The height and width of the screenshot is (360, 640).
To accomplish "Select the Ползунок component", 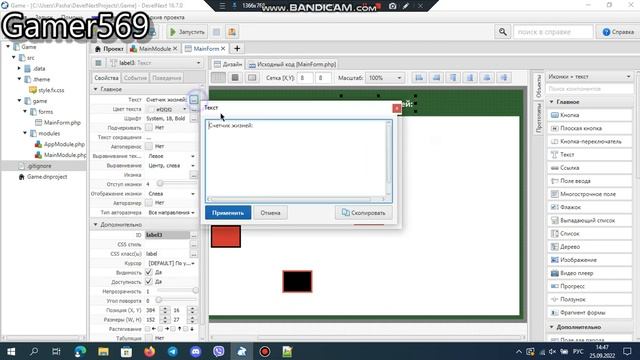I will 589,299.
